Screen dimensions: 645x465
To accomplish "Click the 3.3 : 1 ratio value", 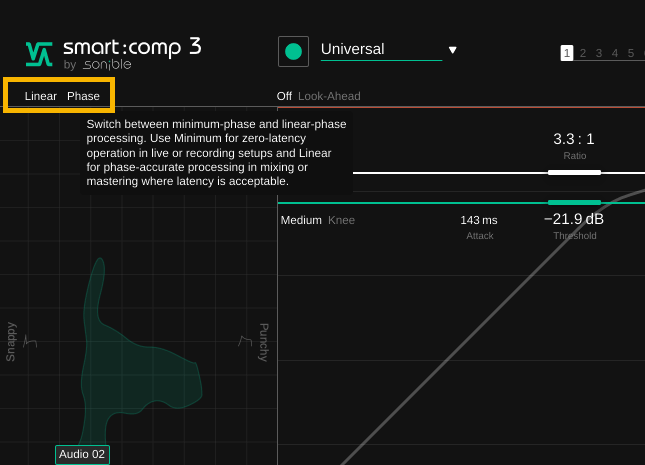I will pos(574,139).
